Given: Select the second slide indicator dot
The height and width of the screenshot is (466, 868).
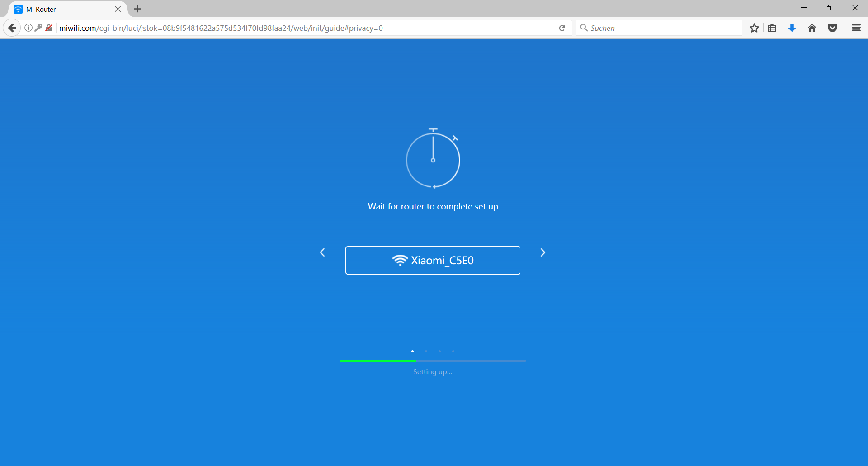Looking at the screenshot, I should click(x=426, y=351).
